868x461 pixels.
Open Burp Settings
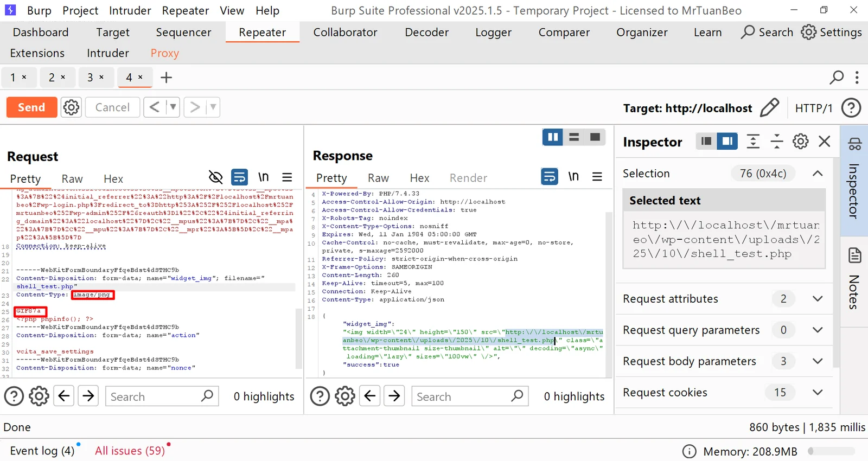[832, 32]
